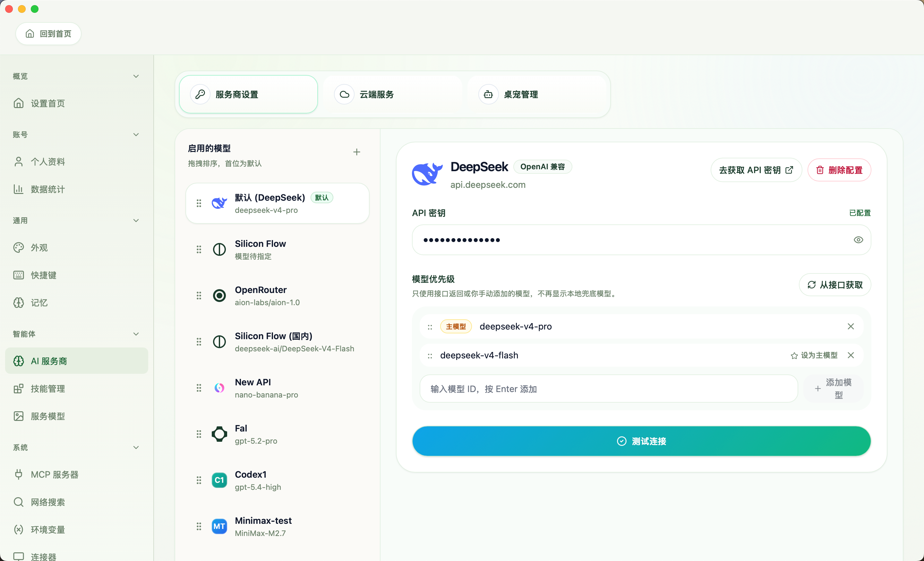Click the AI 服务商 brain icon
924x561 pixels.
click(x=18, y=361)
